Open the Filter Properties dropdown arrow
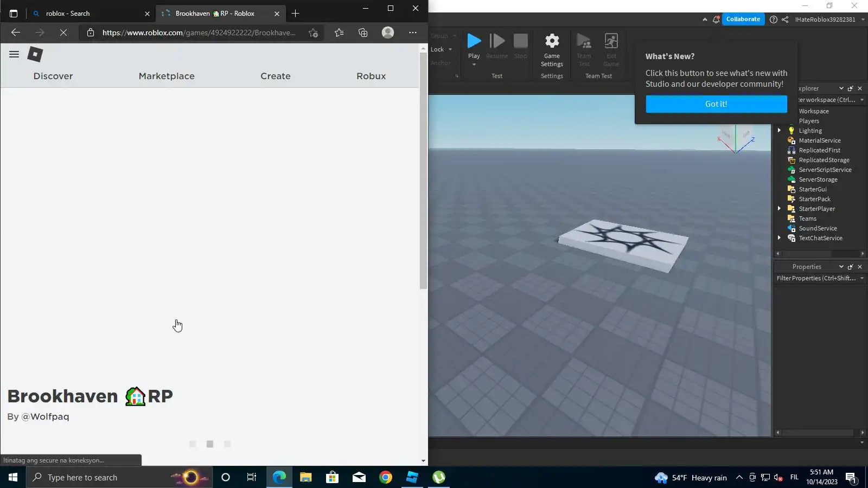868x488 pixels. [x=862, y=278]
